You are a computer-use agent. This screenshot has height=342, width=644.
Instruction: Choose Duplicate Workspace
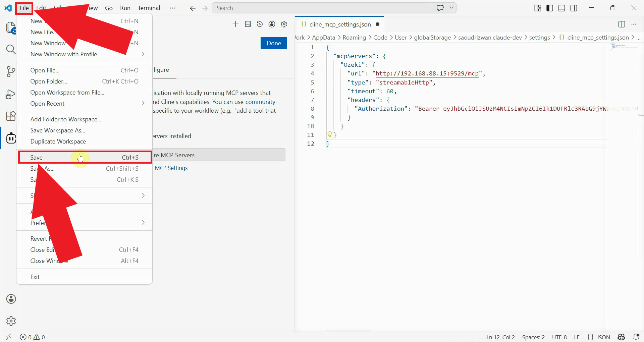[85, 141]
